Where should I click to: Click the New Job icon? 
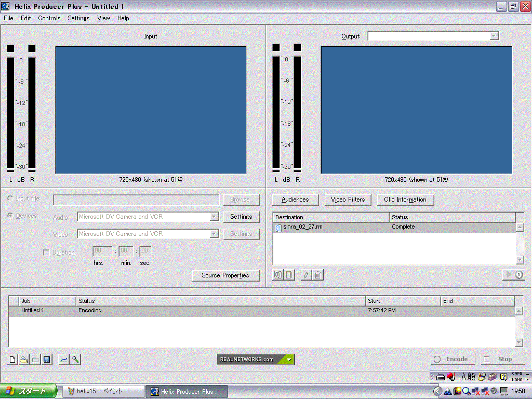point(12,360)
